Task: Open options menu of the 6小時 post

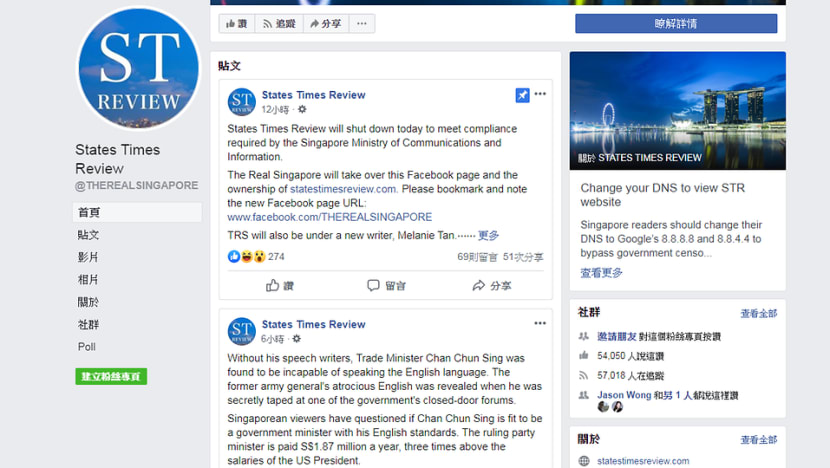Action: pyautogui.click(x=540, y=323)
